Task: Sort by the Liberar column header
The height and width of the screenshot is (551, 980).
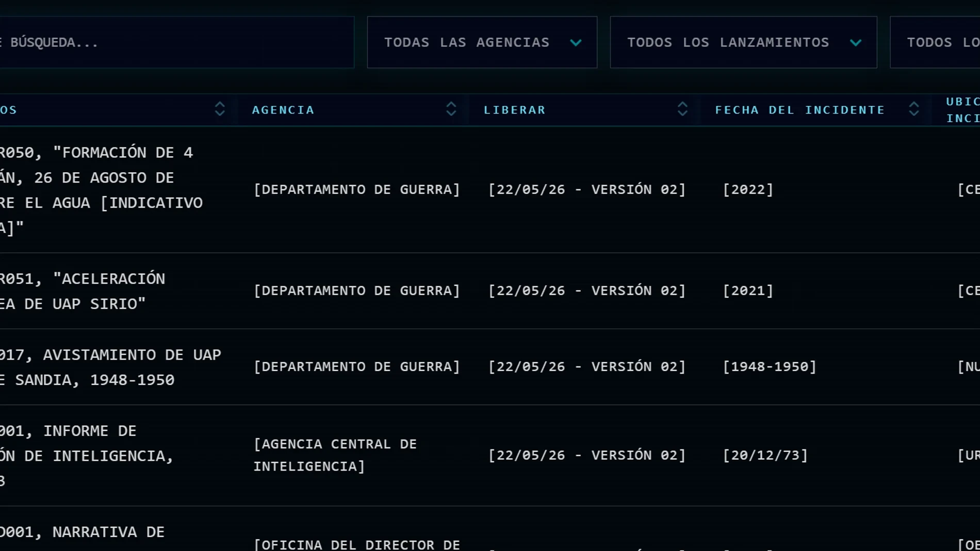Action: (x=514, y=110)
